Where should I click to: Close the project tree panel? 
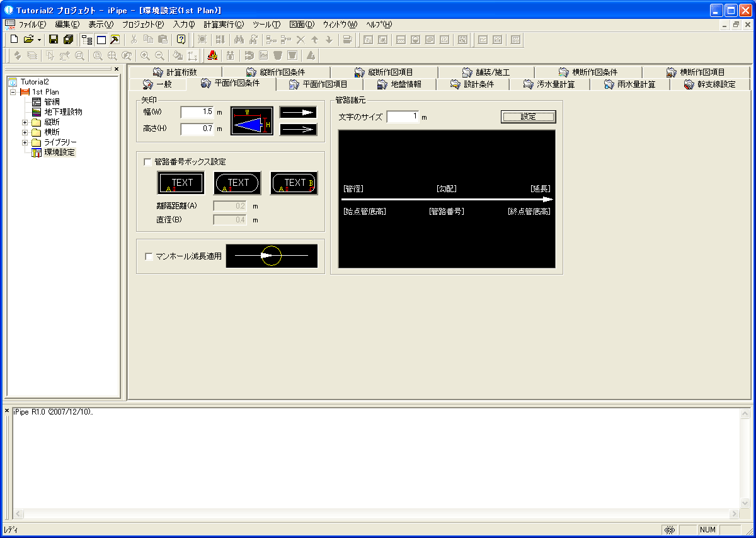tap(117, 69)
